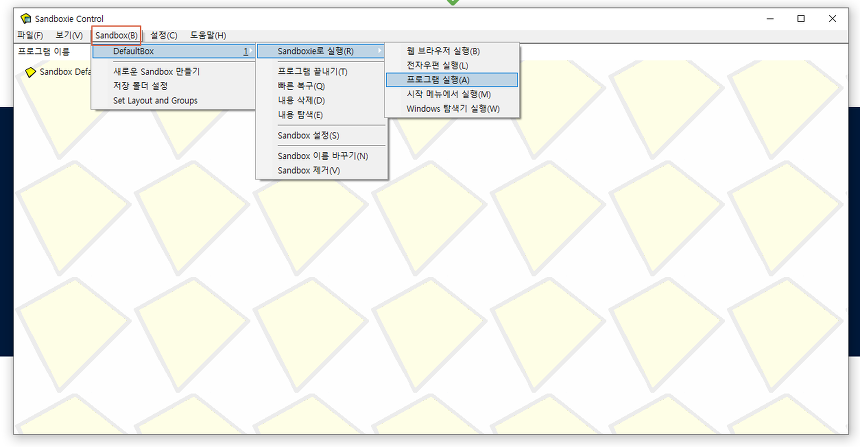The width and height of the screenshot is (860, 447).
Task: Select 새로운 Sandbox 만들기
Action: tap(156, 72)
